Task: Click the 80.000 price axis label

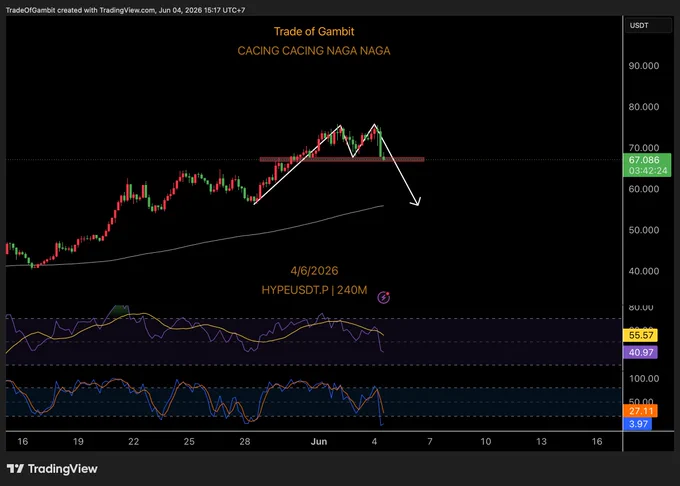Action: (x=644, y=107)
